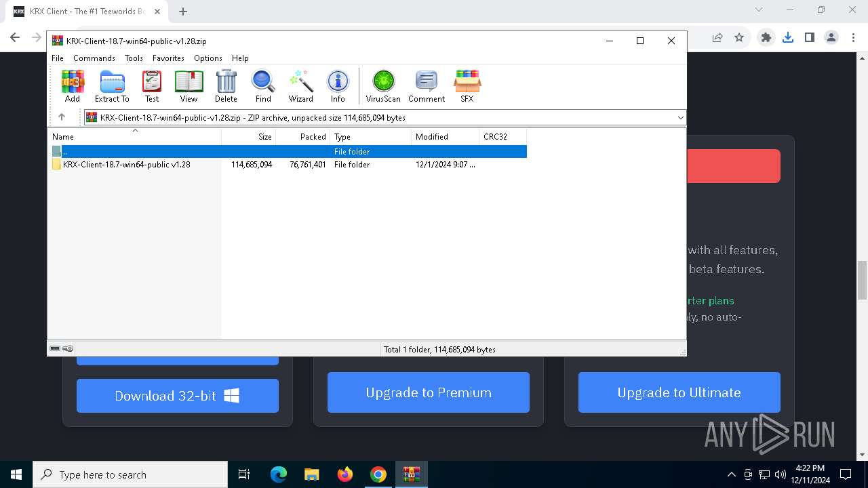Run VirusScan on the archive
The width and height of the screenshot is (868, 488).
point(383,86)
